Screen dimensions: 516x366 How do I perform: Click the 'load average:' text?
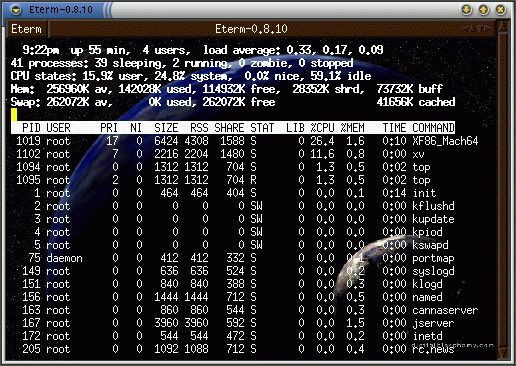coord(242,50)
